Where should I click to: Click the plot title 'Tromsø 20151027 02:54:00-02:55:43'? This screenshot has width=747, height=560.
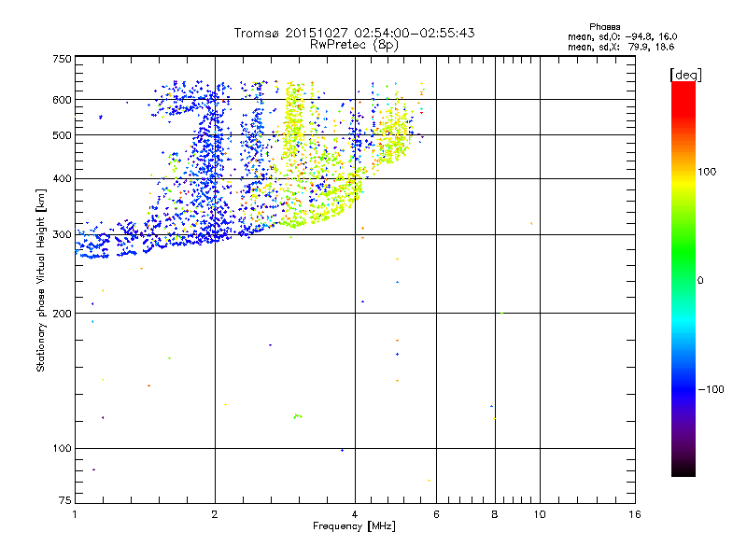click(x=355, y=33)
